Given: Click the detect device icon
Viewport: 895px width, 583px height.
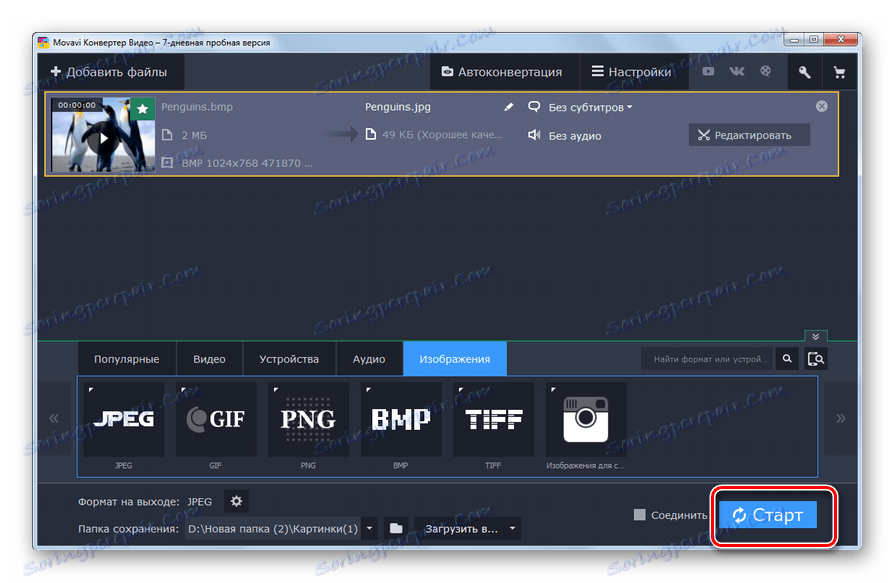Looking at the screenshot, I should pyautogui.click(x=816, y=359).
